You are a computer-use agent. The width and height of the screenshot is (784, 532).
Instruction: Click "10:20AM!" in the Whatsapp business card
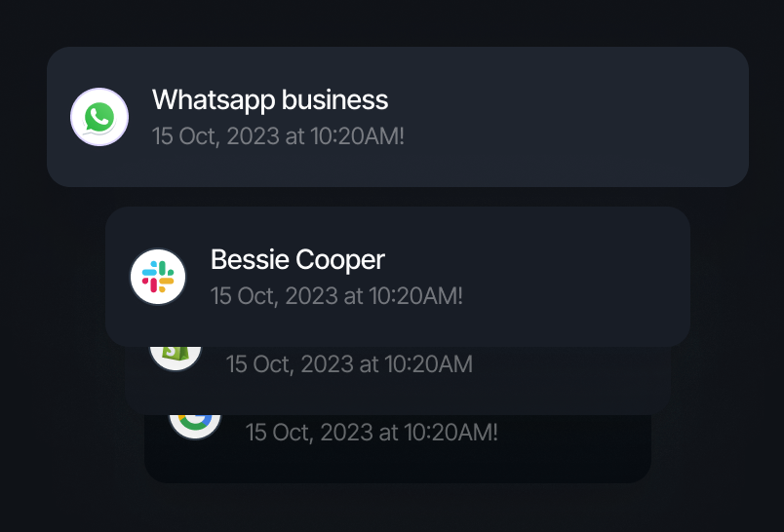point(357,135)
